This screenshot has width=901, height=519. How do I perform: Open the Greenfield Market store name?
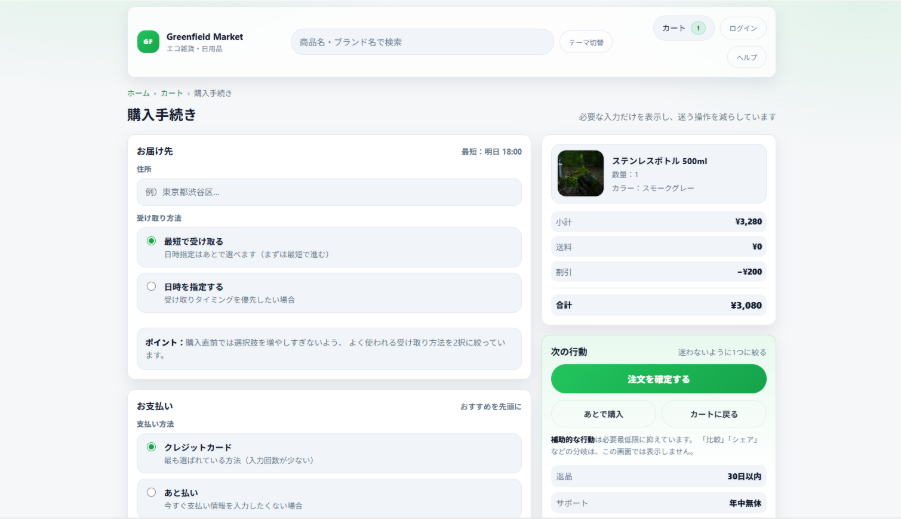(x=205, y=37)
